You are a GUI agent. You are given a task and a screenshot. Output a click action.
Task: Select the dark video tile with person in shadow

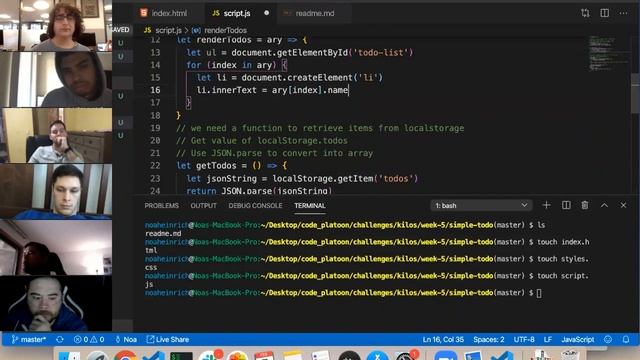pyautogui.click(x=56, y=247)
